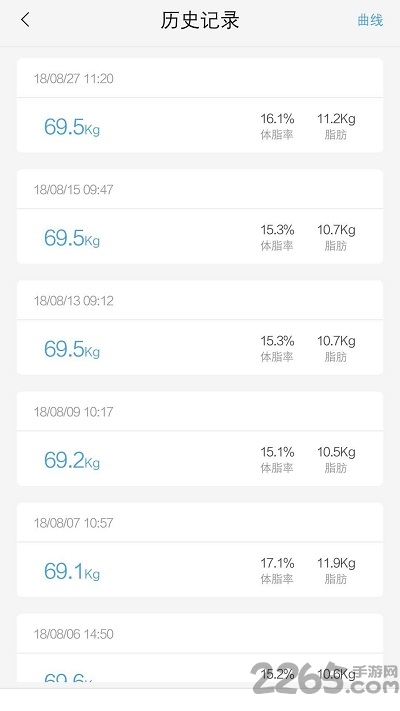View the 16.1% 体脂率 value
Screen dimensions: 400x711
point(277,126)
